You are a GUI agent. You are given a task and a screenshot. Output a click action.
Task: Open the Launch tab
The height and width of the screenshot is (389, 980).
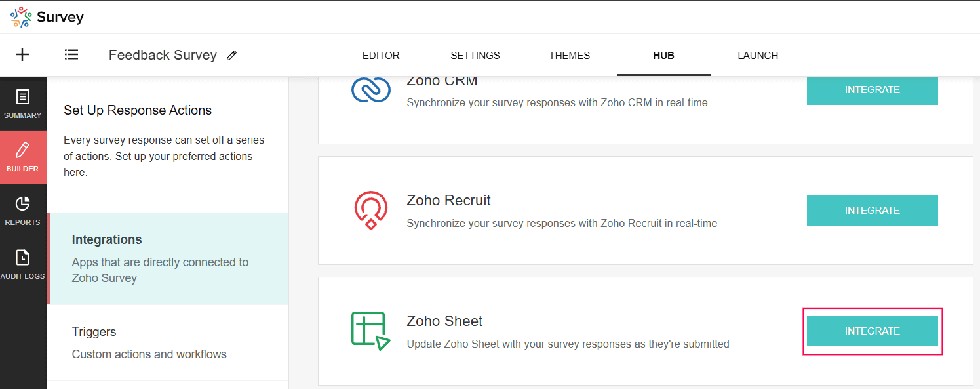tap(758, 56)
